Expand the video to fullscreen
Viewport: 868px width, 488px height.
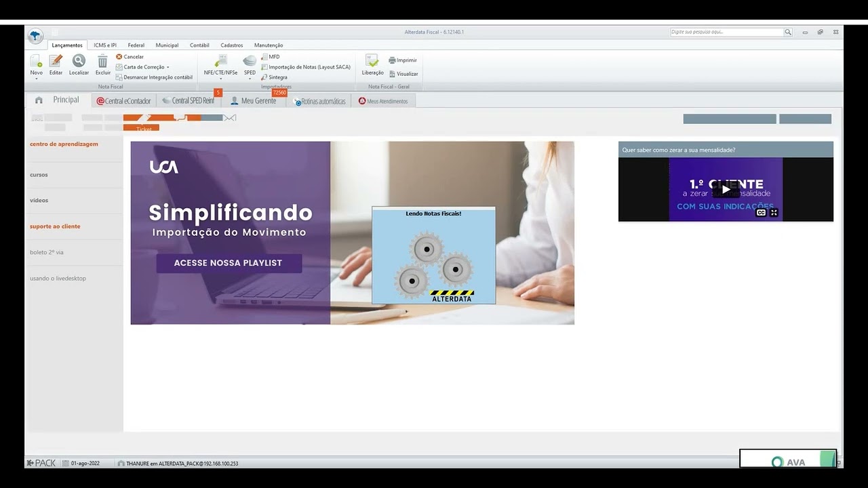[x=774, y=213]
